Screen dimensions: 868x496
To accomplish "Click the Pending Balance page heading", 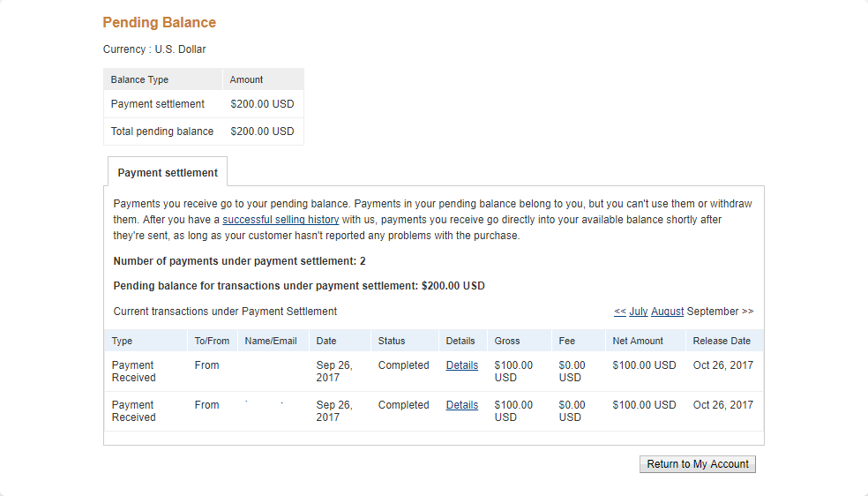I will 160,23.
